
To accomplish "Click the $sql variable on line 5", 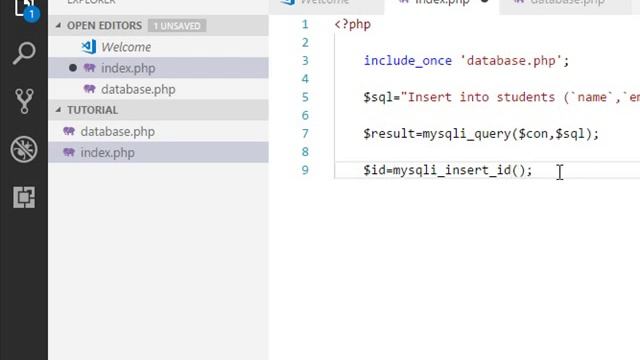I will [378, 98].
